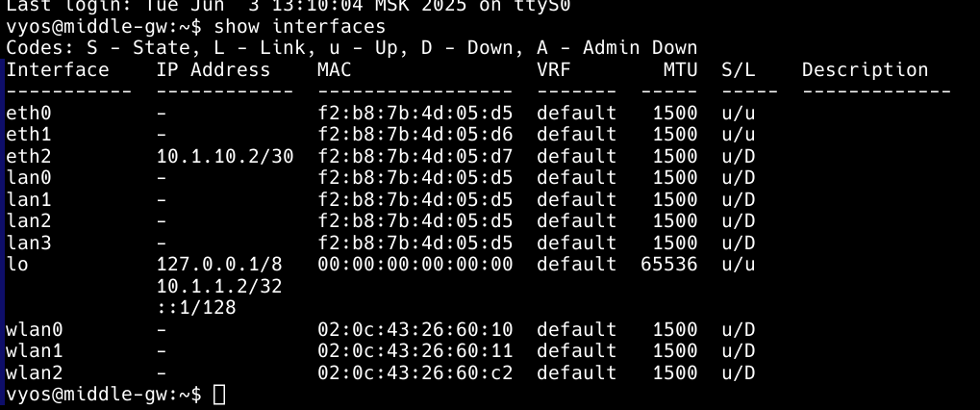
Task: Click the u/D status of wlan1
Action: [738, 351]
